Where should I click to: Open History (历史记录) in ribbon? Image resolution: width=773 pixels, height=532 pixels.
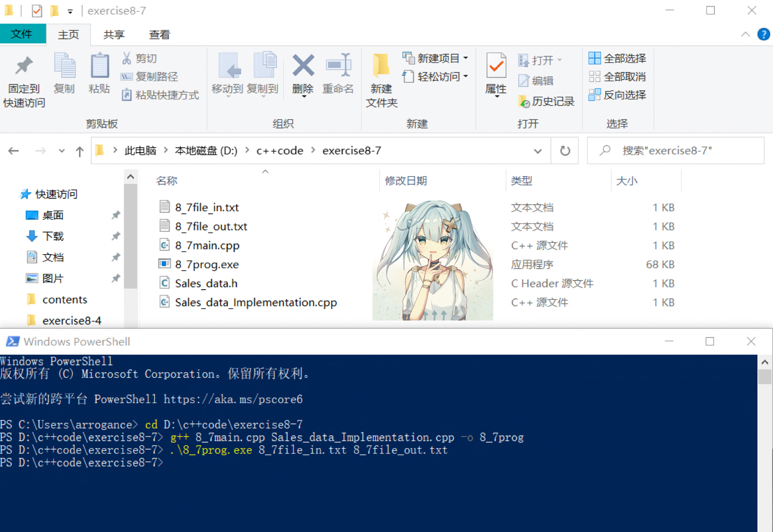pyautogui.click(x=546, y=101)
